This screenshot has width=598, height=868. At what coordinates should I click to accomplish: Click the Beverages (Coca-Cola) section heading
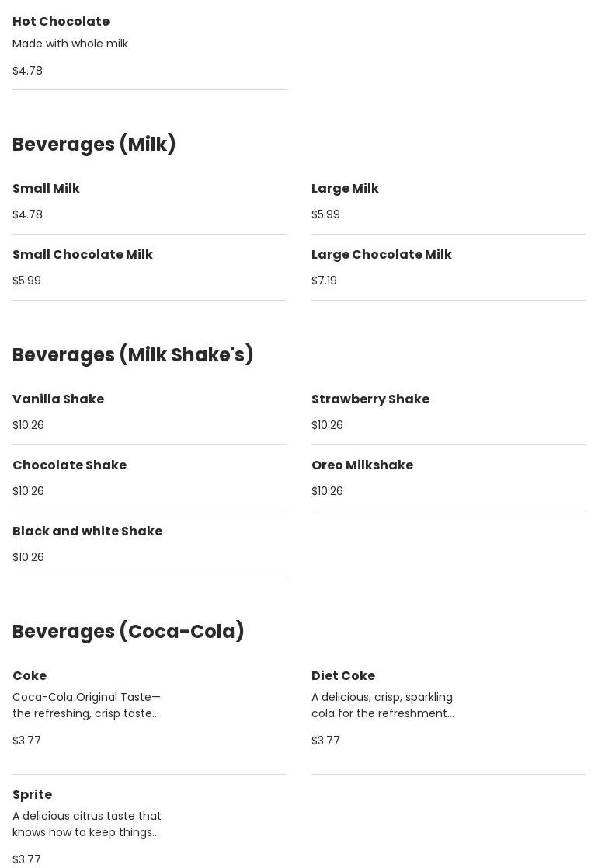(x=128, y=632)
